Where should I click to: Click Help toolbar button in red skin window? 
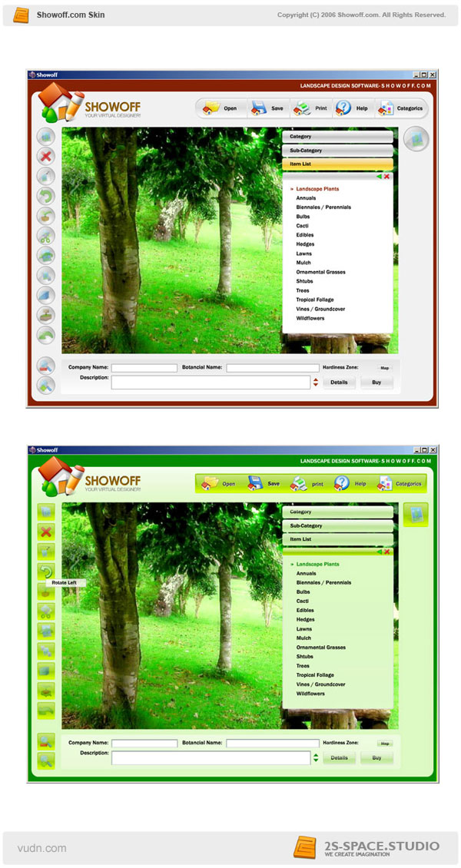353,108
